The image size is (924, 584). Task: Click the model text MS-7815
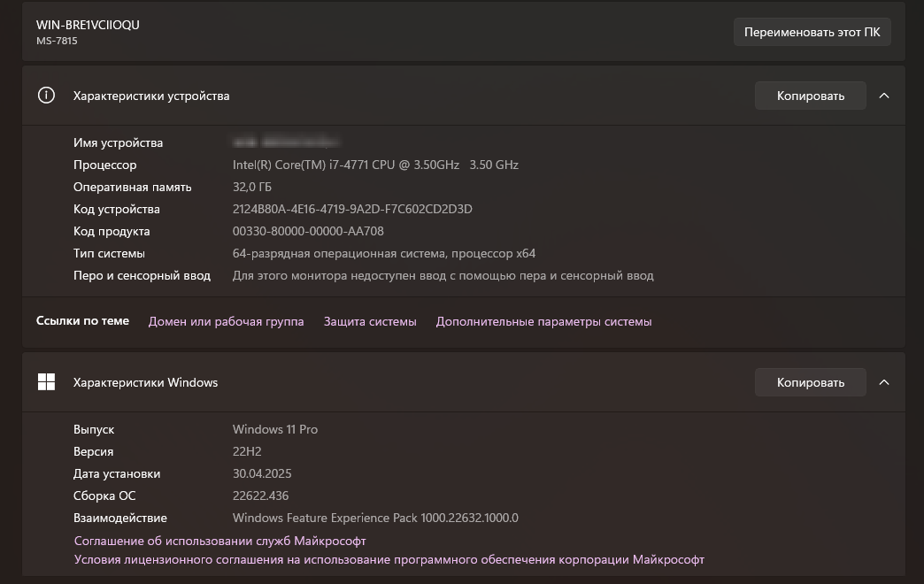57,41
